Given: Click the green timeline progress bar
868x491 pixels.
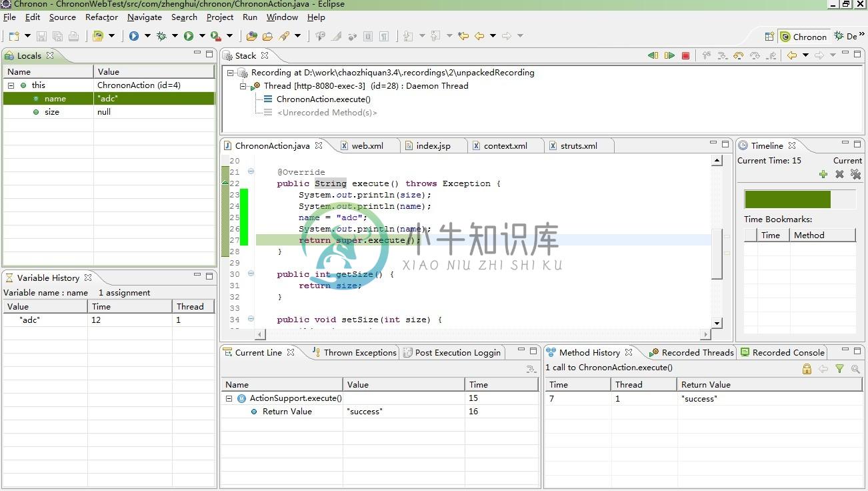Looking at the screenshot, I should pos(787,199).
